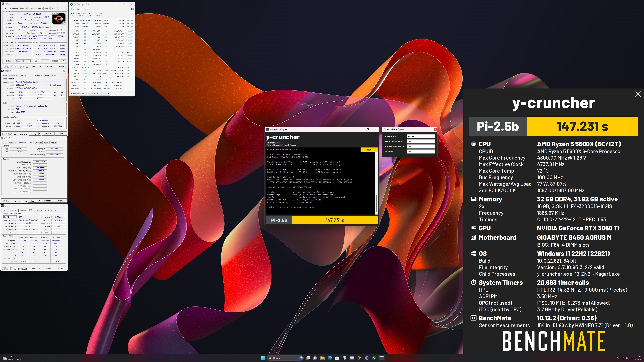Open the Memory Allocator dropdown
Viewport: 644px width, 362px height.
[x=421, y=141]
